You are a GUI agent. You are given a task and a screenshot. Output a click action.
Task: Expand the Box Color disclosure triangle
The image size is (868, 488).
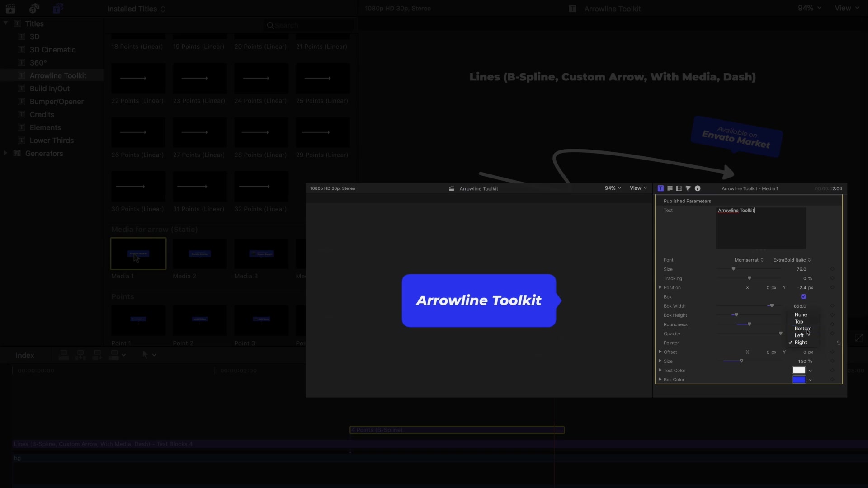pos(660,379)
